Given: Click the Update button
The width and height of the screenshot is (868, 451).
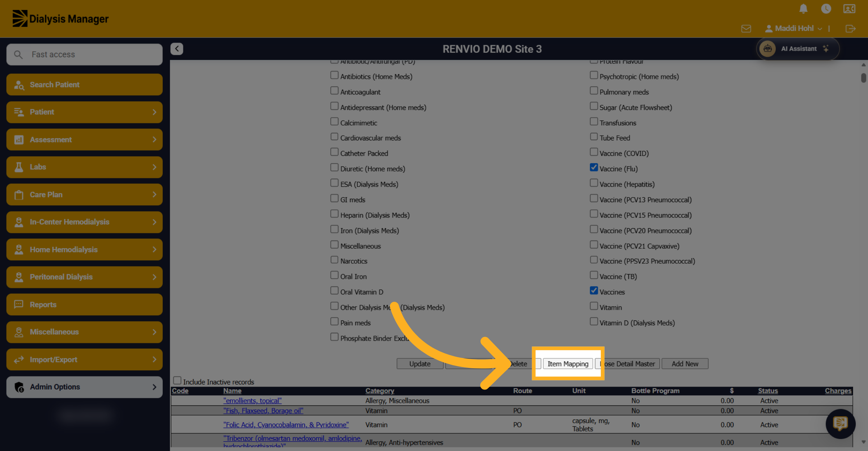Looking at the screenshot, I should [420, 364].
